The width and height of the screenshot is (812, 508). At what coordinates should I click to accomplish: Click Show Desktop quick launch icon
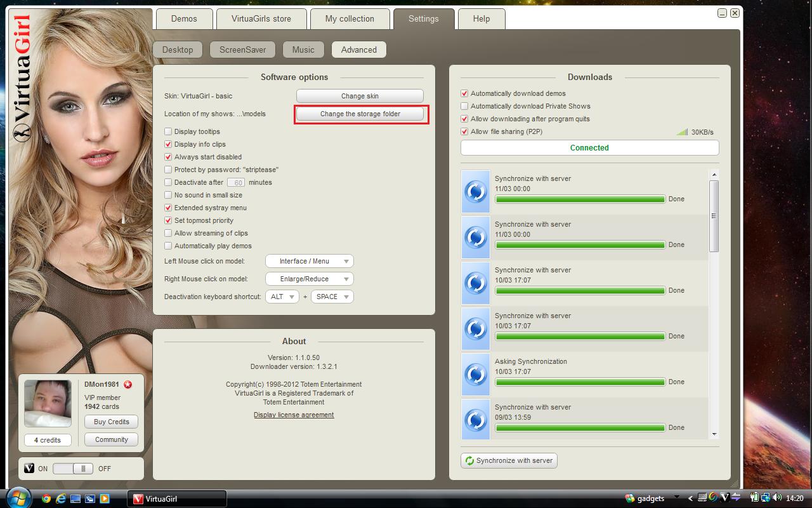tap(75, 498)
